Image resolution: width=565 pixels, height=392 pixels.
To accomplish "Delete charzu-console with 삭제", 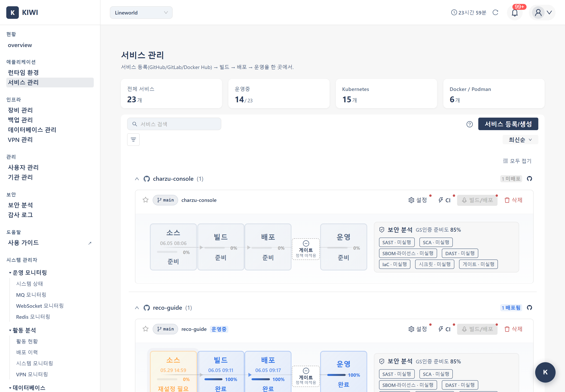I will [513, 200].
